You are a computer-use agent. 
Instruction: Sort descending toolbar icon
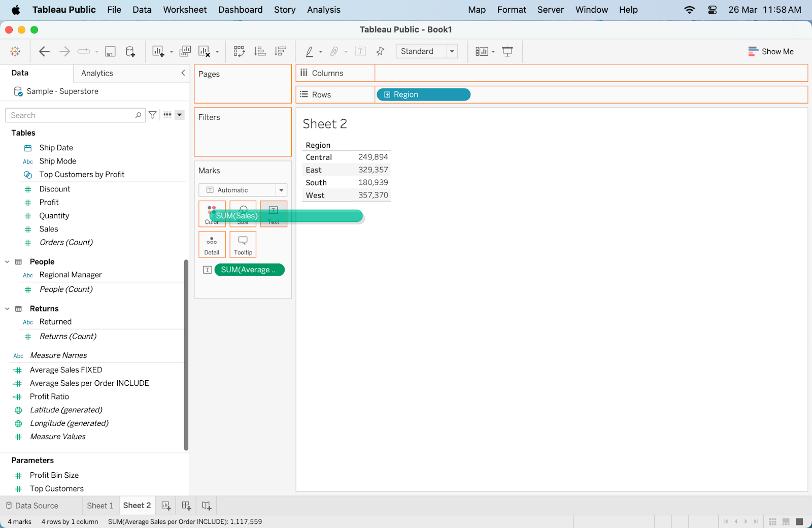[280, 51]
